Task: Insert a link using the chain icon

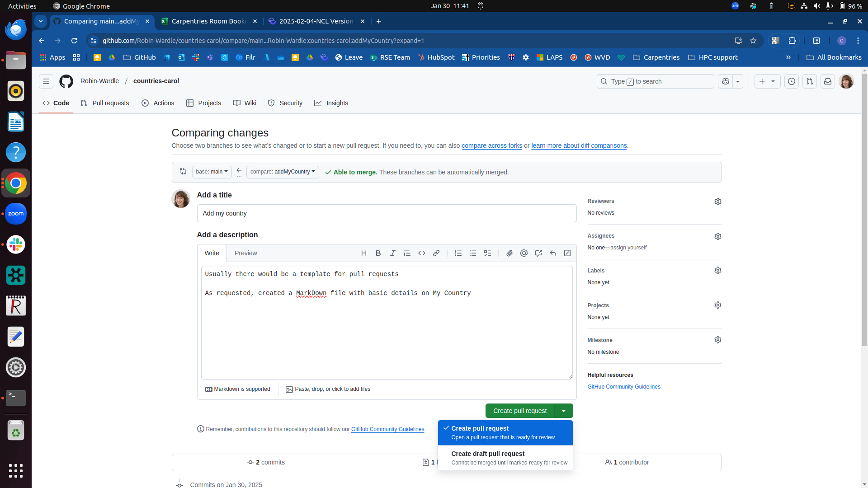Action: click(x=436, y=253)
